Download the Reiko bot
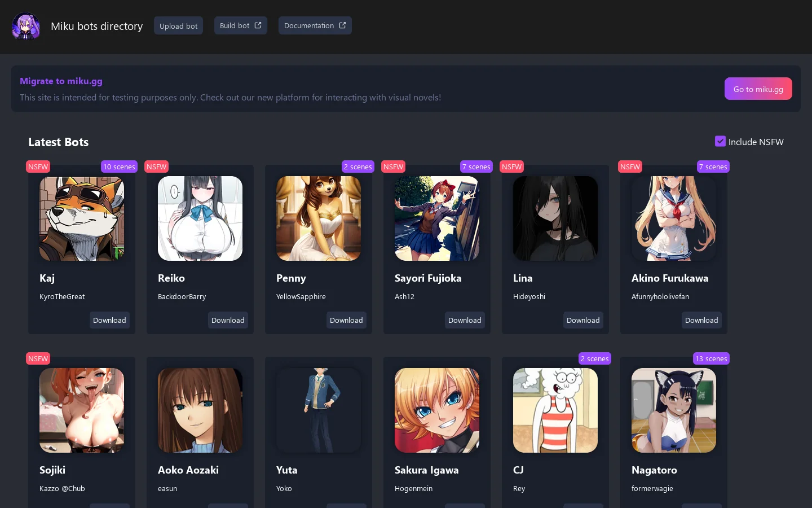The image size is (812, 508). tap(228, 320)
